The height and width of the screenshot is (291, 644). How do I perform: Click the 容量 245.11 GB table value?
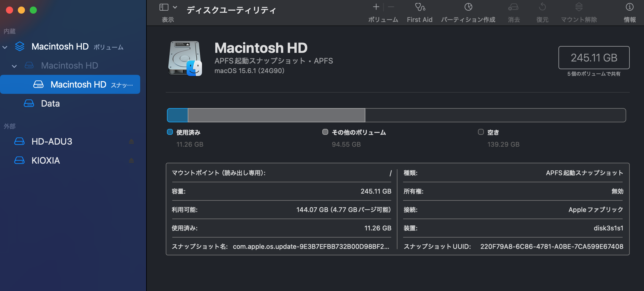(x=376, y=191)
